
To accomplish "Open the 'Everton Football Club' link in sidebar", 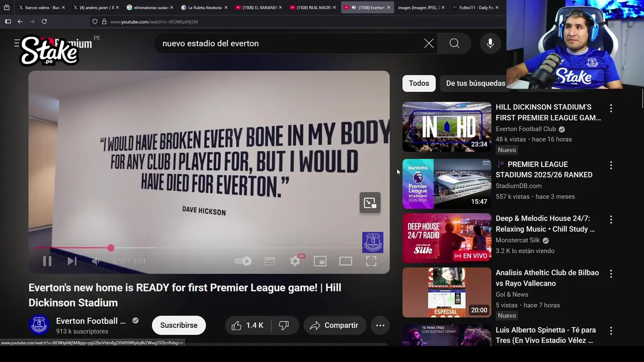I will (526, 129).
